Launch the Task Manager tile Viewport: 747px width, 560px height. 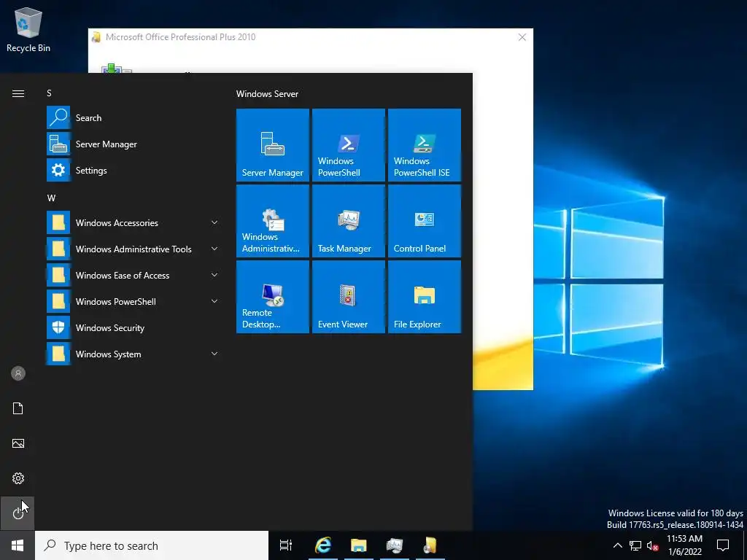pyautogui.click(x=348, y=220)
